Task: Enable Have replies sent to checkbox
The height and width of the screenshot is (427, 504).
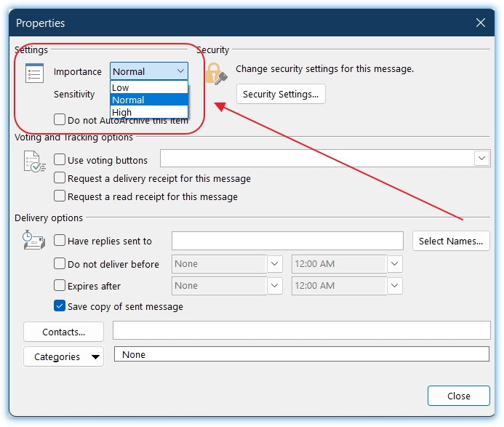Action: pos(60,240)
